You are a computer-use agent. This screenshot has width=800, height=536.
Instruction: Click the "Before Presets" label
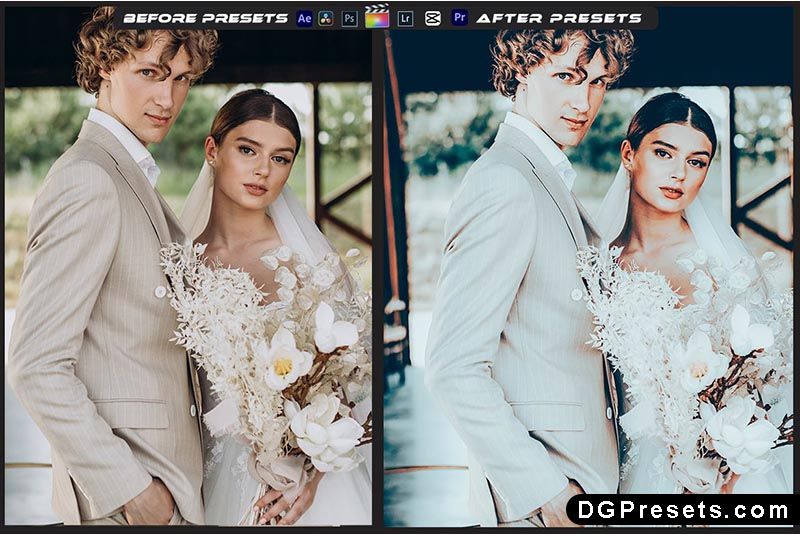(x=206, y=19)
